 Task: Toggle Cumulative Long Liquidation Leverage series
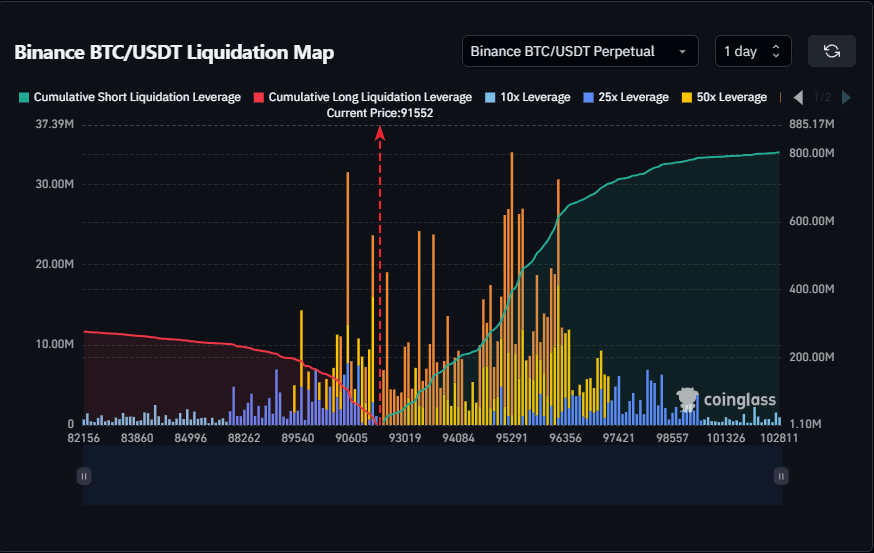tap(363, 97)
